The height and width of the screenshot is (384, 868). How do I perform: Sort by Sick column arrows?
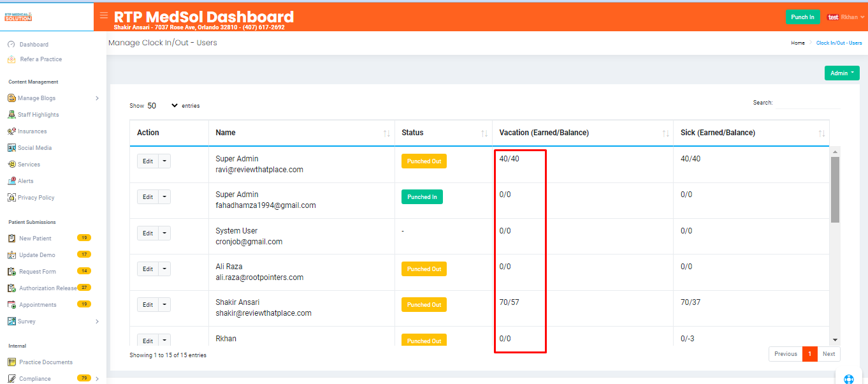coord(821,133)
